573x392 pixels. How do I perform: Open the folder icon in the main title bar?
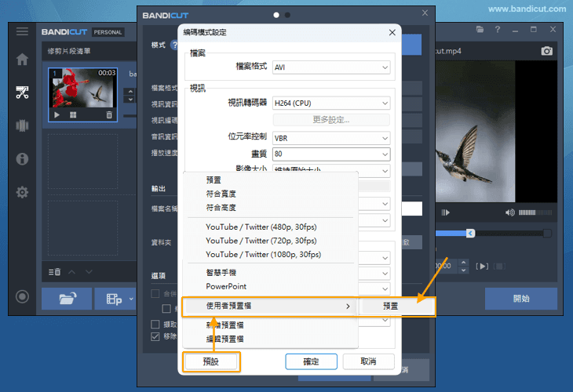(480, 30)
